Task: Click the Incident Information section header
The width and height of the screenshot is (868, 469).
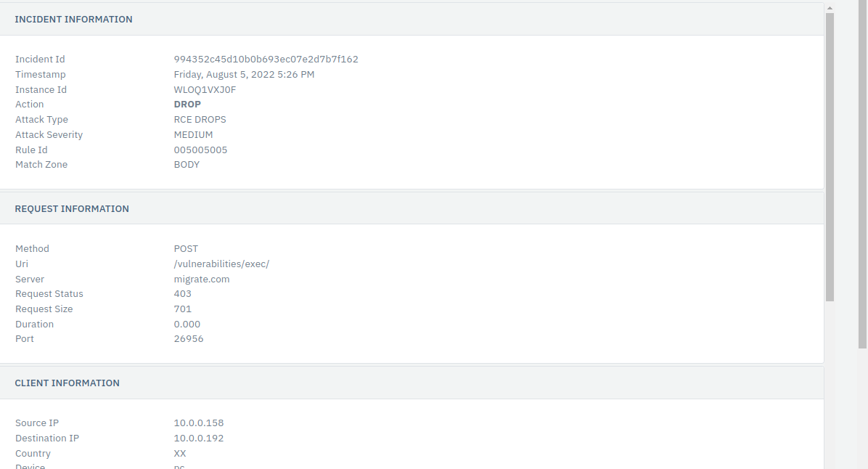Action: click(x=73, y=20)
